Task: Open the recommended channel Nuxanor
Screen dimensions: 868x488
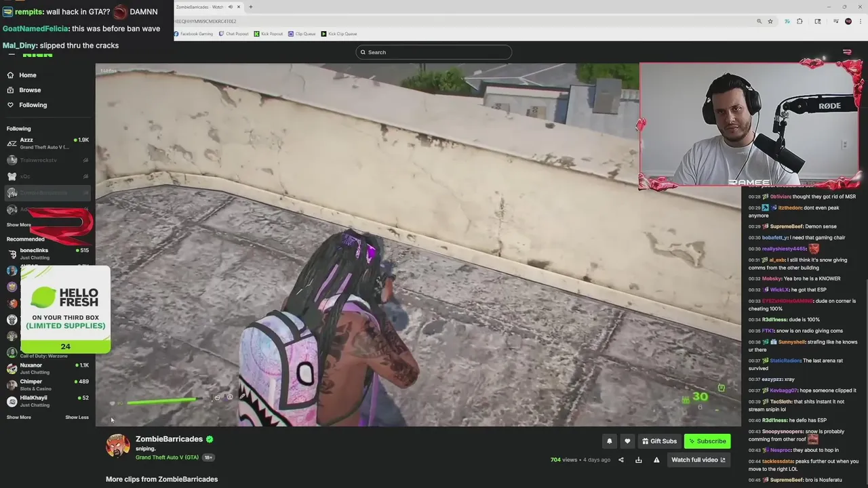Action: pyautogui.click(x=47, y=369)
